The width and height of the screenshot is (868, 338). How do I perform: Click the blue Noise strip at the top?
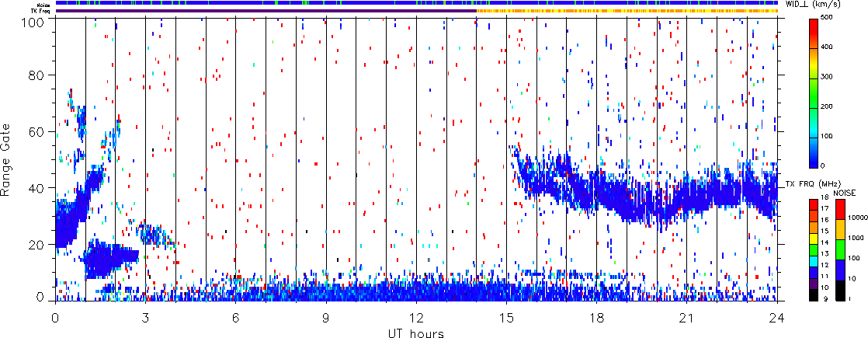[x=417, y=3]
